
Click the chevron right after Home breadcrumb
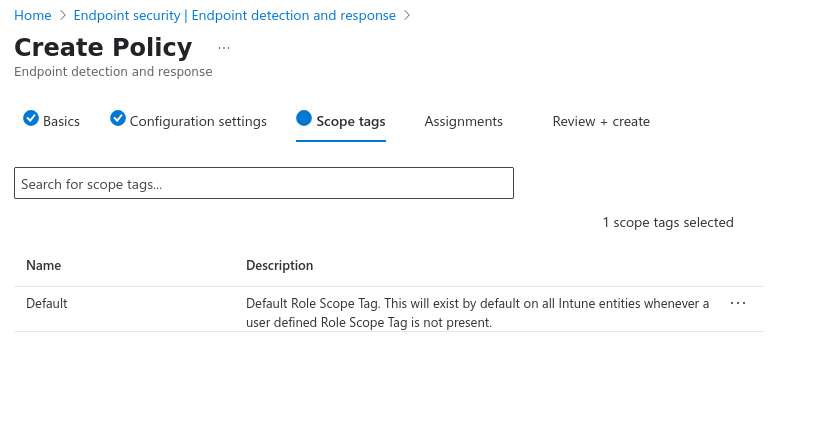[x=63, y=16]
